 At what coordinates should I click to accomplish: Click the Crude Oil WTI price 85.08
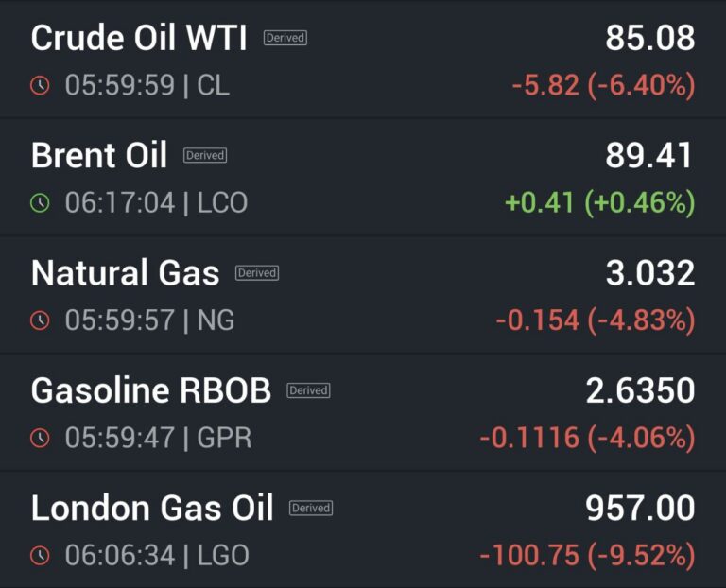[649, 39]
